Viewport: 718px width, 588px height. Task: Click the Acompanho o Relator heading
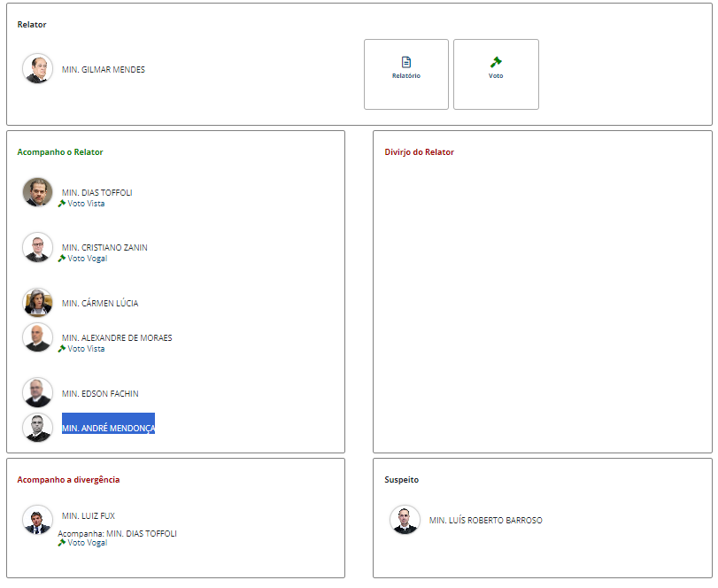tap(60, 152)
